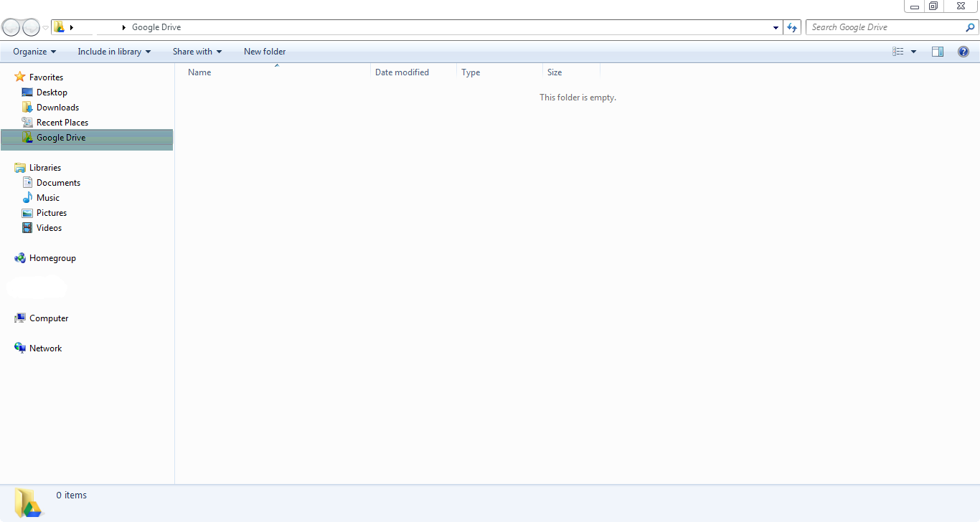
Task: Click the Forward navigation arrow button
Action: (31, 27)
